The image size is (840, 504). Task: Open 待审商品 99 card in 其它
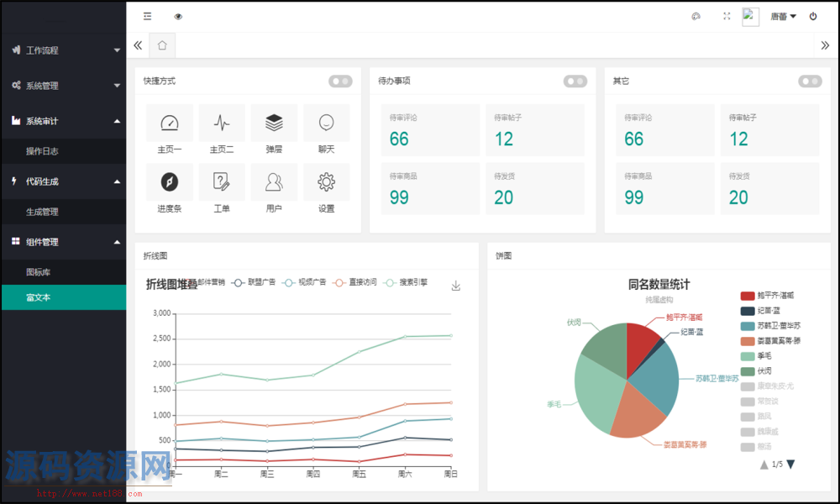664,188
